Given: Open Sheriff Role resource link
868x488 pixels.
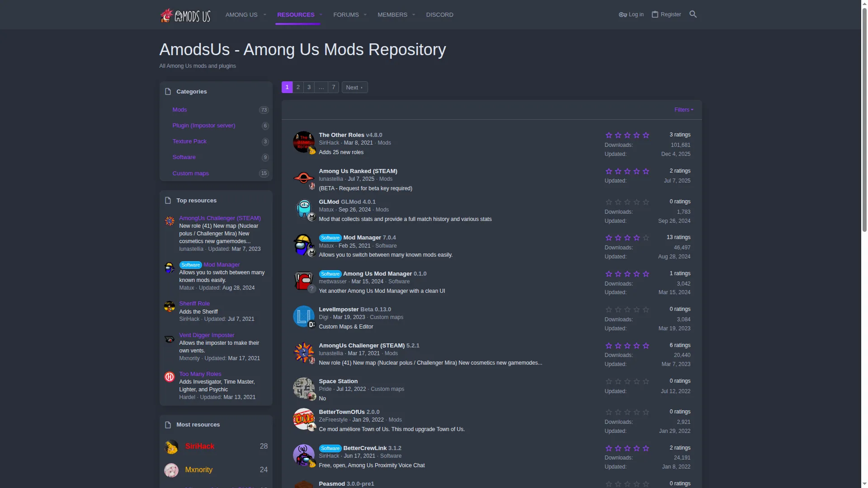Looking at the screenshot, I should pos(194,304).
